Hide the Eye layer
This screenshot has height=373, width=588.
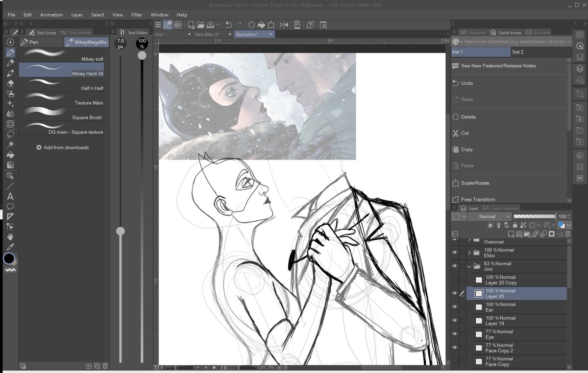455,334
